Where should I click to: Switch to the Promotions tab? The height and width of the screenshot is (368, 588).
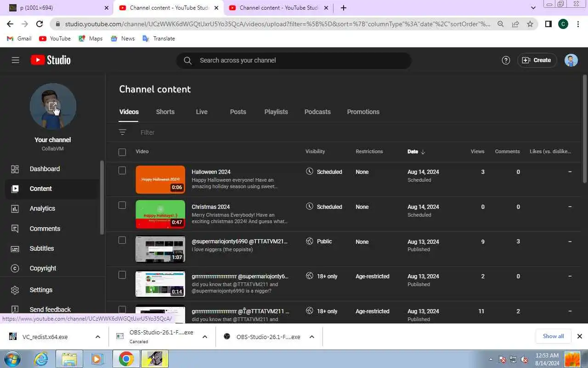[x=363, y=112]
